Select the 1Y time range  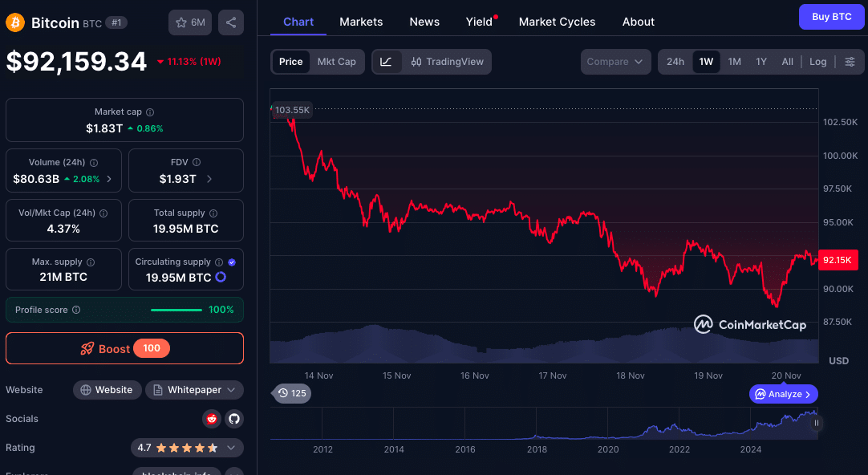(761, 62)
